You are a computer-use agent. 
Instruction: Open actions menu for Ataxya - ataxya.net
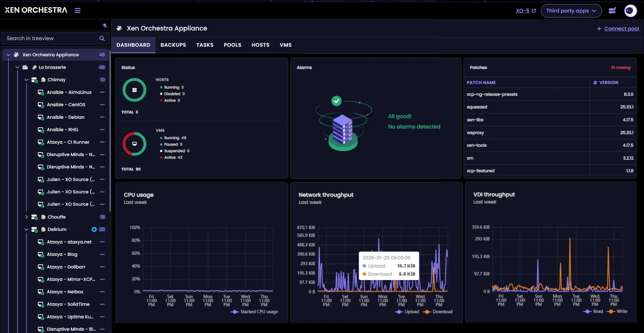tap(102, 242)
